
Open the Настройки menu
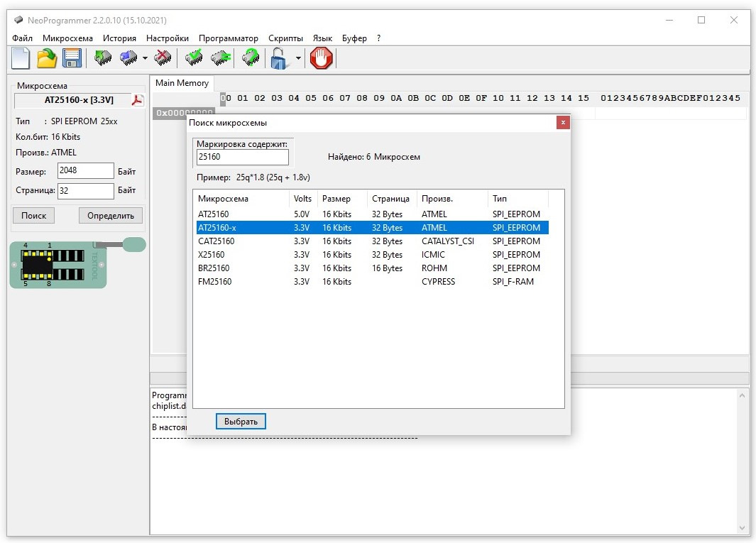[168, 38]
